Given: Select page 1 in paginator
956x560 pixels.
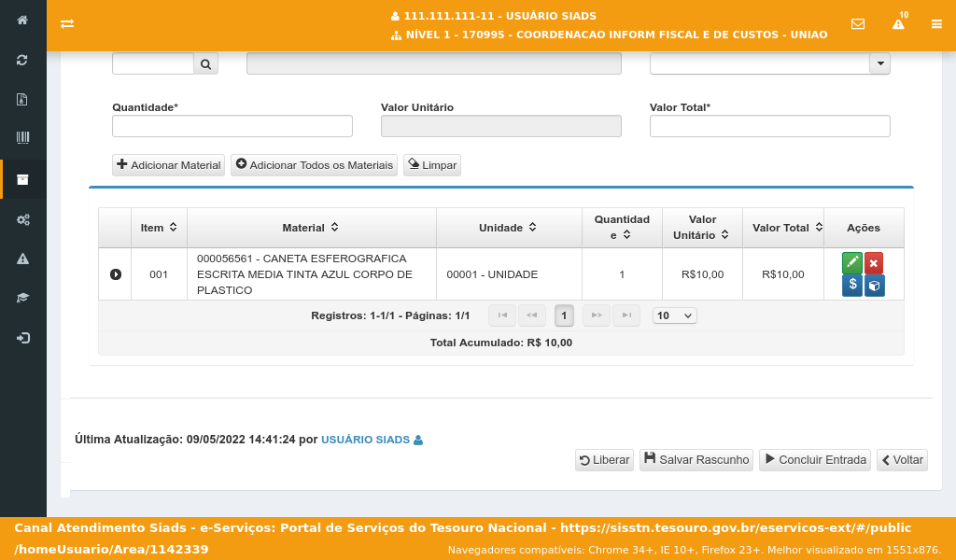Looking at the screenshot, I should (564, 315).
